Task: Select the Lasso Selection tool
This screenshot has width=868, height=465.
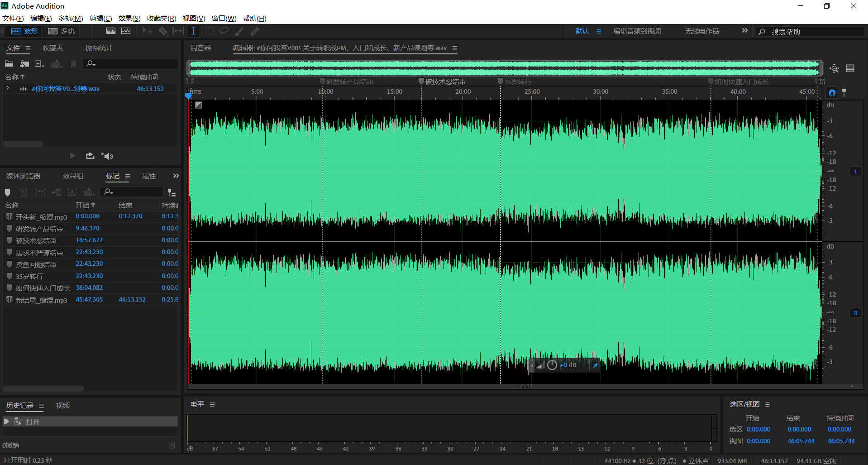Action: coord(224,31)
